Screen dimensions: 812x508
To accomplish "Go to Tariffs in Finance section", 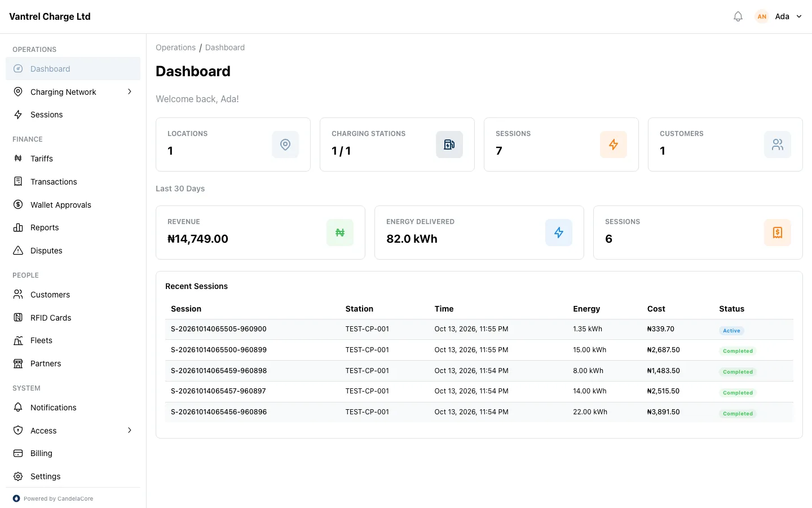I will pos(73,159).
